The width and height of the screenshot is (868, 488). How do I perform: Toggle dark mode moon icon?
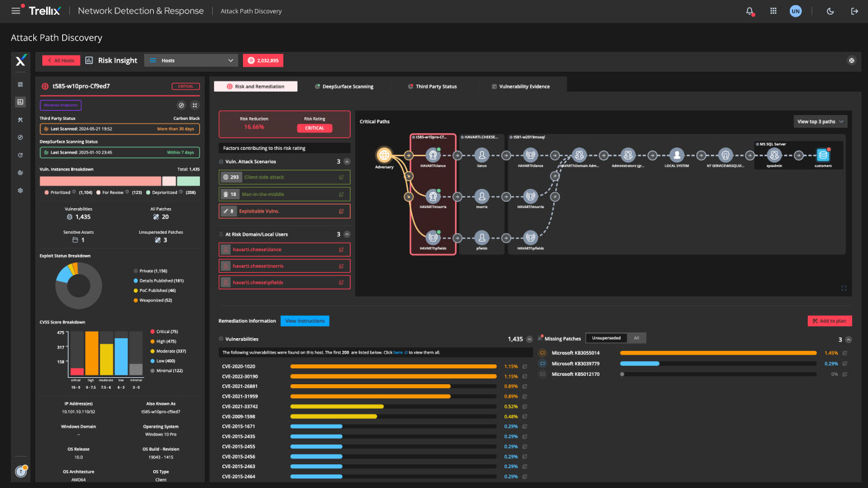tap(831, 11)
